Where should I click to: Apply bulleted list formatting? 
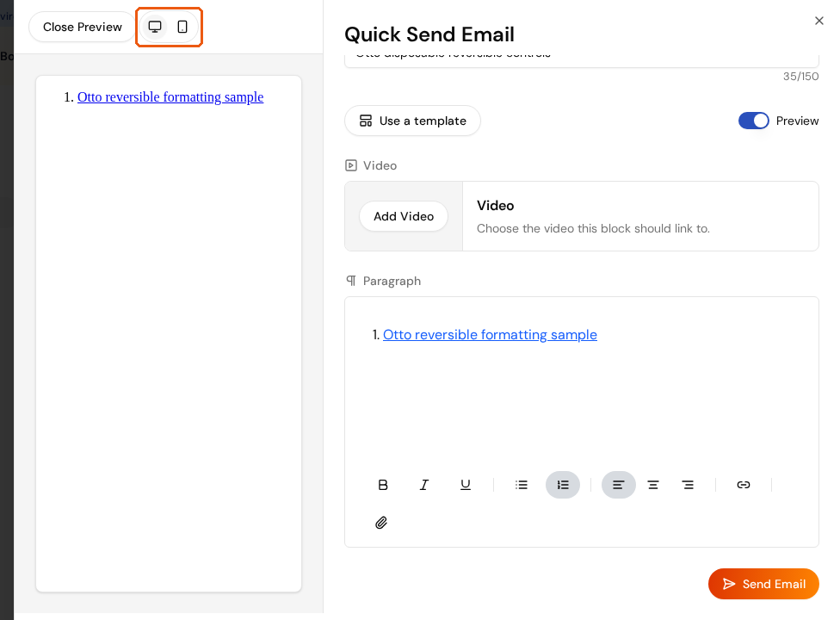pyautogui.click(x=522, y=485)
